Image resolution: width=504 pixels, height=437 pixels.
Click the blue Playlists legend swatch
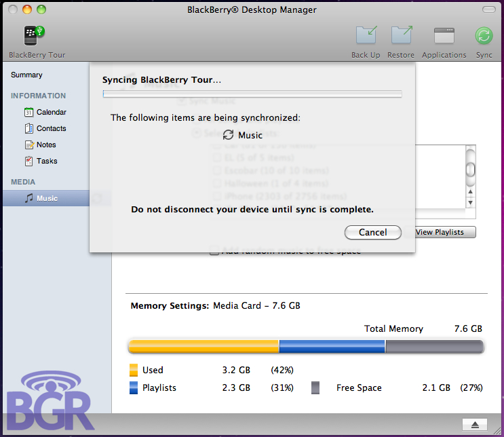tap(134, 387)
